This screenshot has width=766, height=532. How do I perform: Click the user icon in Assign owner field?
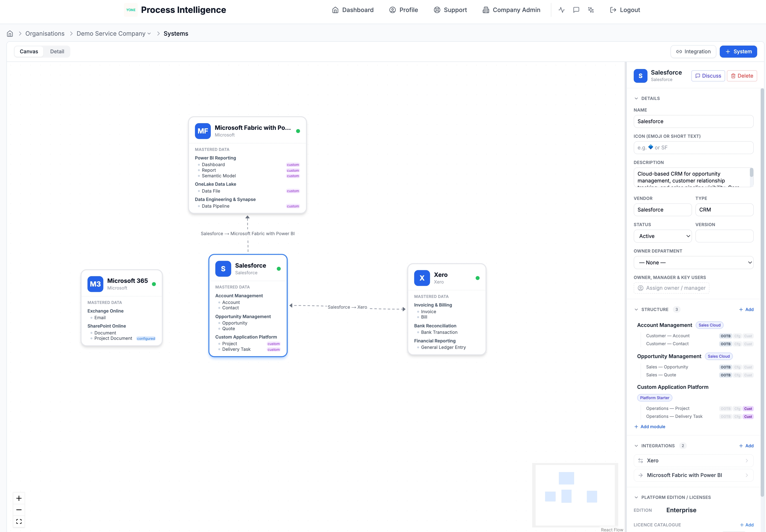tap(641, 288)
